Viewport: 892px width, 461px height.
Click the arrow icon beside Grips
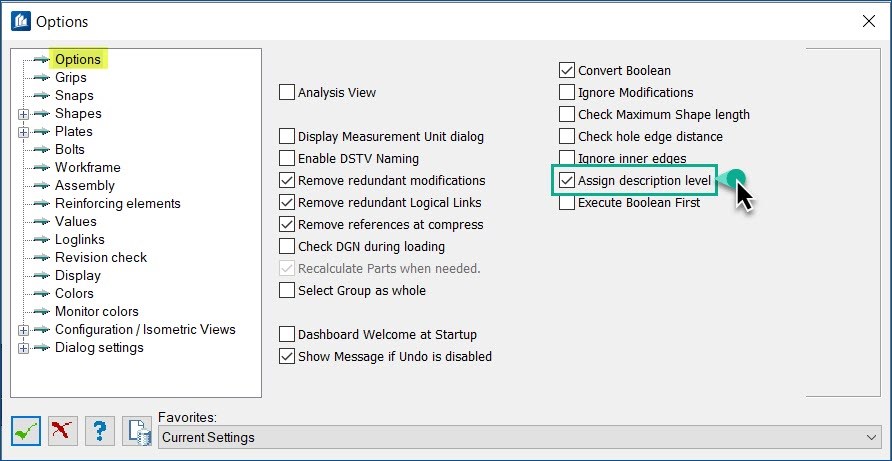pos(42,77)
